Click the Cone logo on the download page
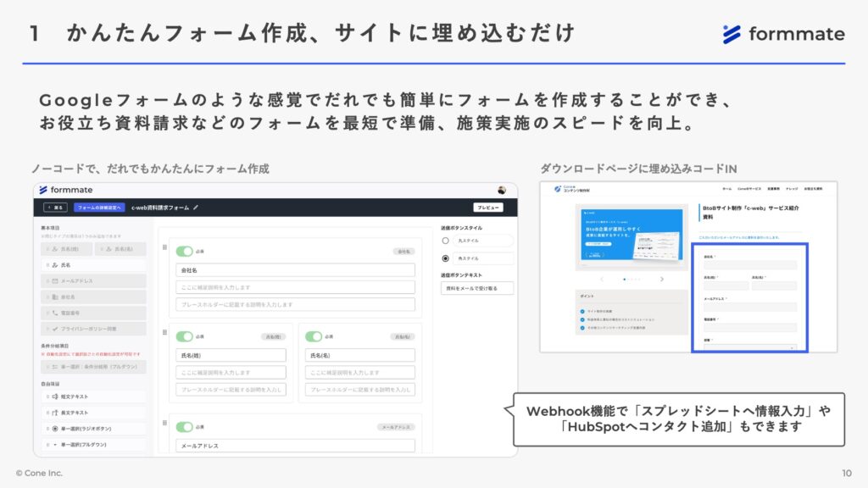 point(572,189)
